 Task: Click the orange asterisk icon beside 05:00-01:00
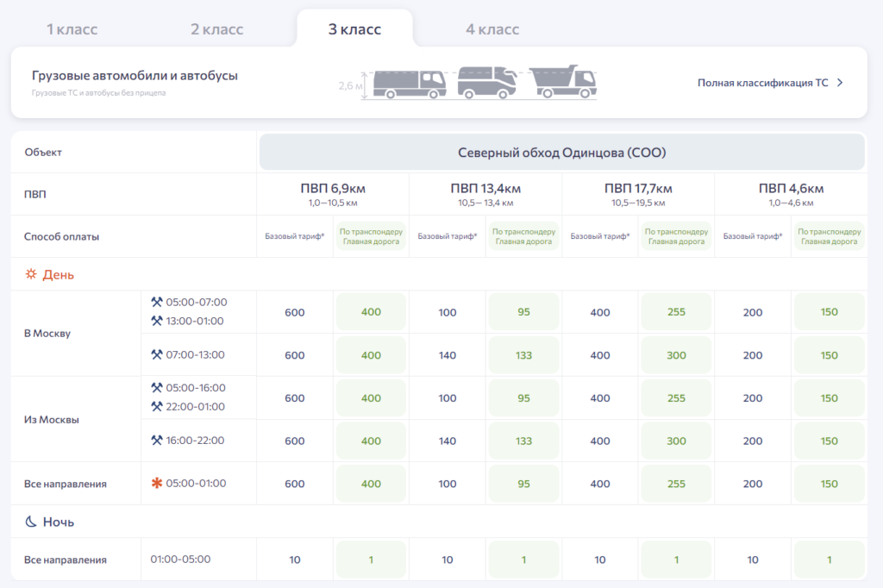157,484
